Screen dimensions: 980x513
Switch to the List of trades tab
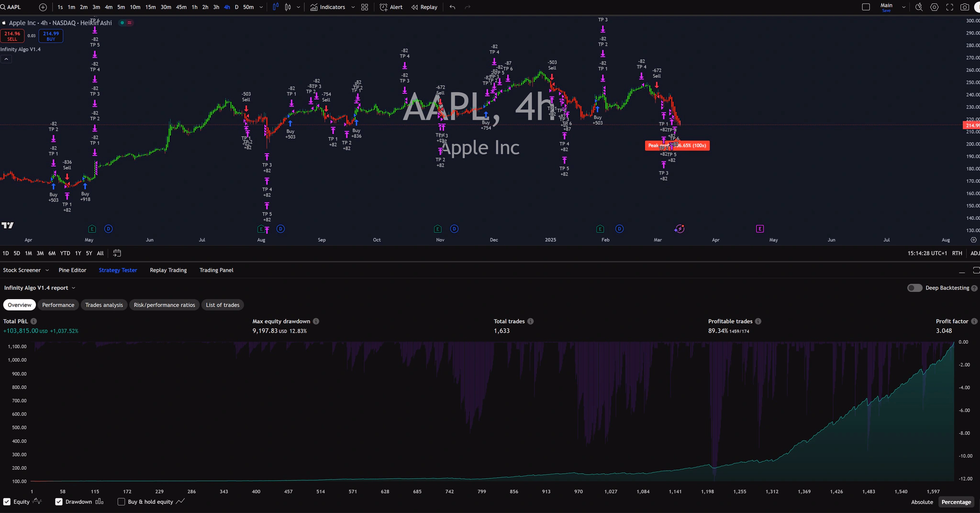[223, 305]
